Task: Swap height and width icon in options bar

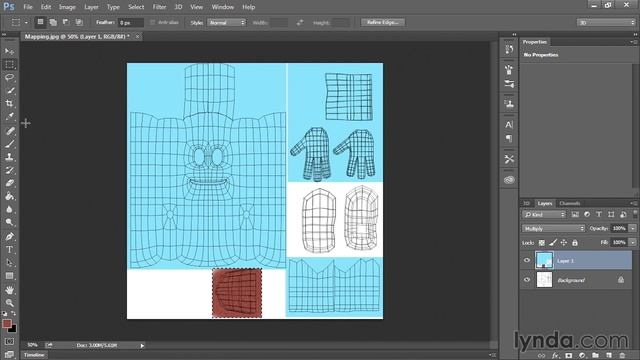Action: click(x=300, y=23)
